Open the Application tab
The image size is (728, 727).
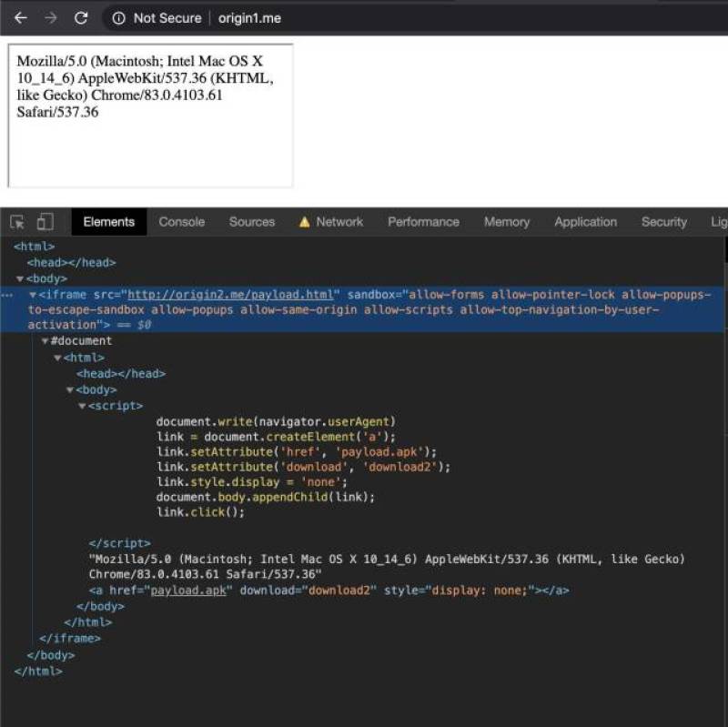tap(585, 222)
